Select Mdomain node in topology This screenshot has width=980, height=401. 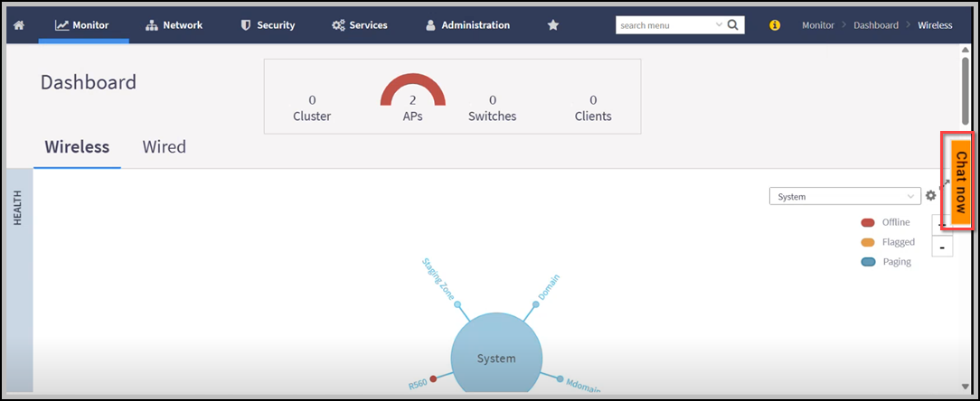[x=560, y=379]
